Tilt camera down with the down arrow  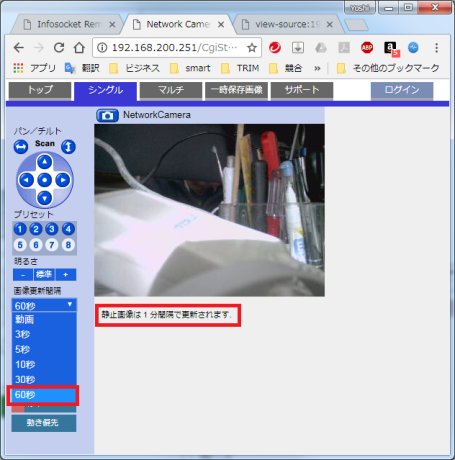(x=44, y=198)
